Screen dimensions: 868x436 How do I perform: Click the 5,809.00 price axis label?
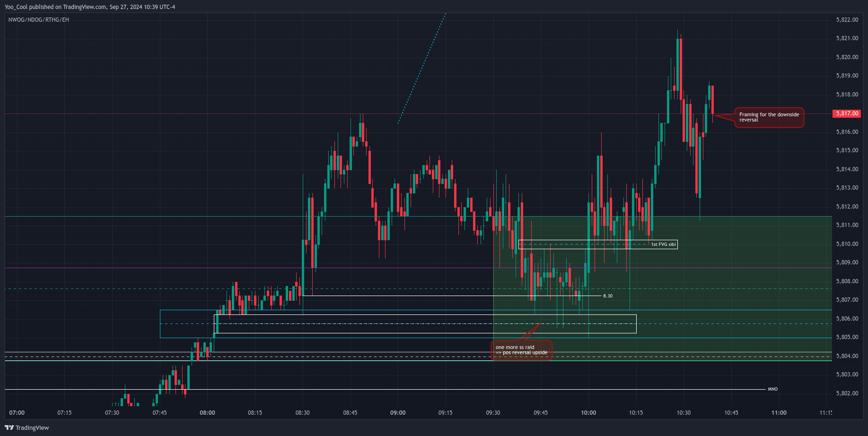[847, 262]
